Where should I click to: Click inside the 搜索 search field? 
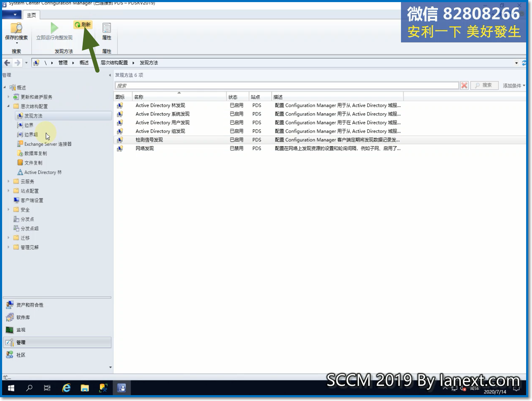coord(287,86)
